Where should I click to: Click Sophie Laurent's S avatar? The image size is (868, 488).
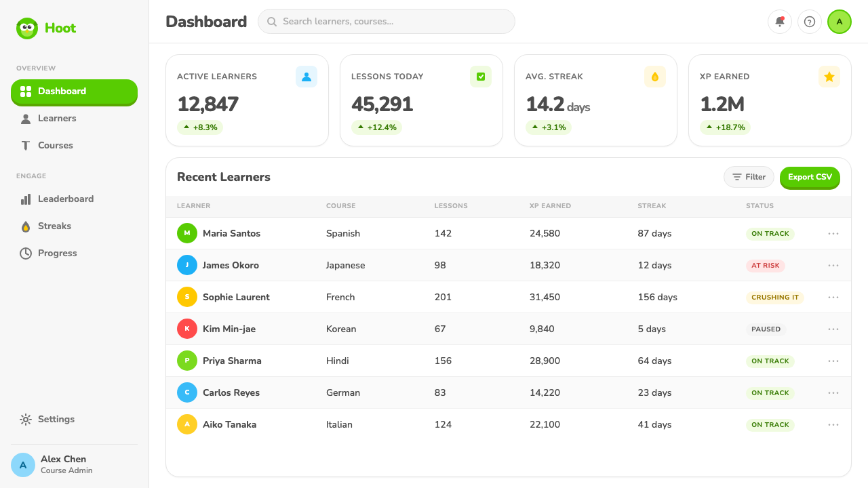187,297
